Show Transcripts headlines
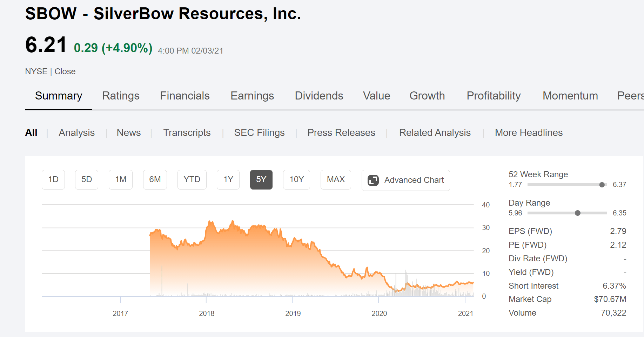 [187, 133]
